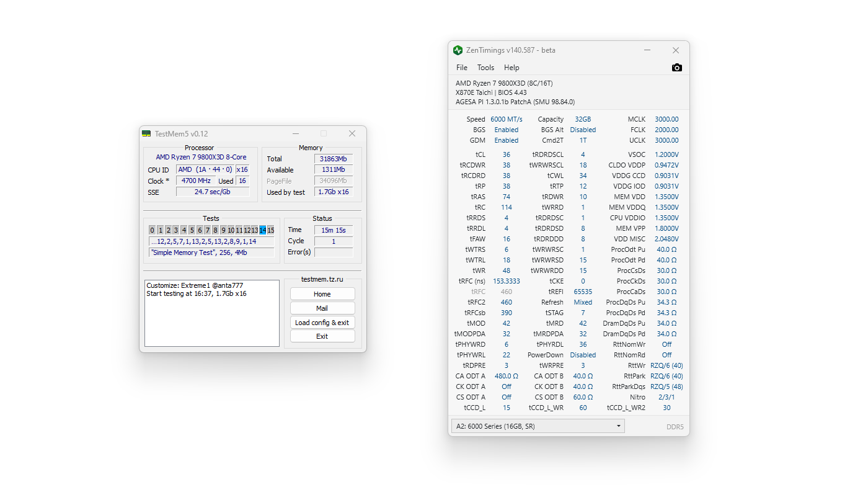Image resolution: width=868 pixels, height=487 pixels.
Task: Open the File menu in ZenTimings
Action: point(462,68)
